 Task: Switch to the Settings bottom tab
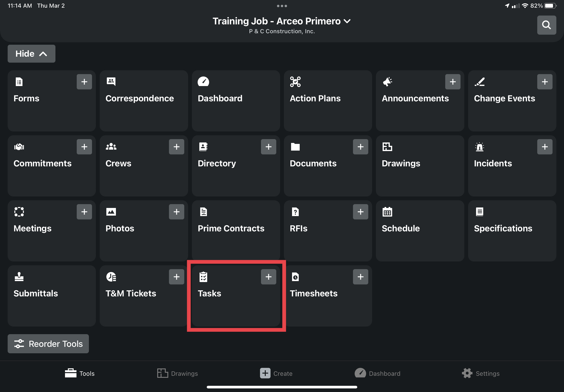pyautogui.click(x=481, y=373)
